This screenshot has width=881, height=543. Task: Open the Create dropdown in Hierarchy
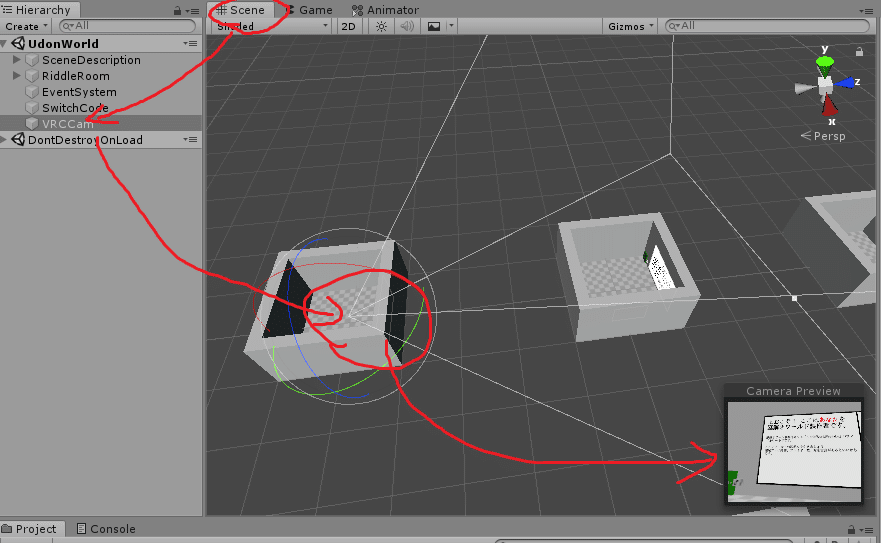click(26, 26)
